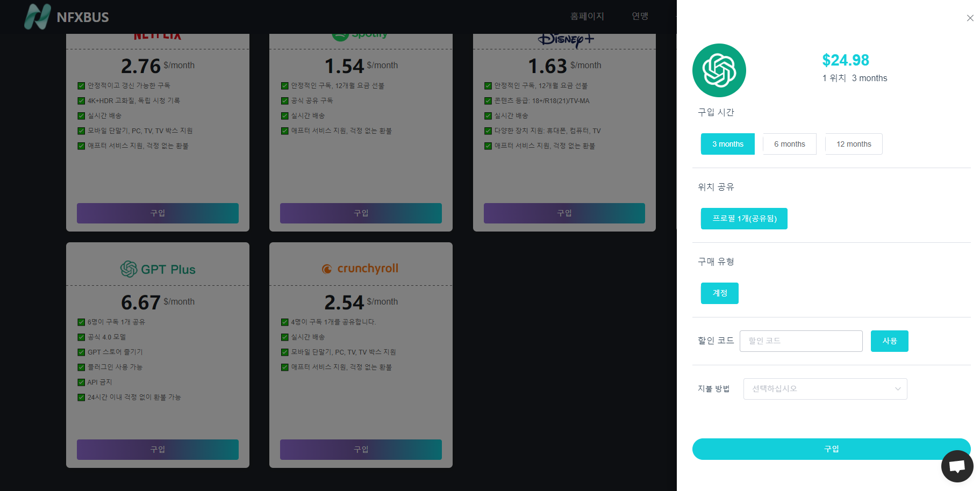The height and width of the screenshot is (491, 980).
Task: Open the 지불 방법 dropdown
Action: (x=825, y=389)
